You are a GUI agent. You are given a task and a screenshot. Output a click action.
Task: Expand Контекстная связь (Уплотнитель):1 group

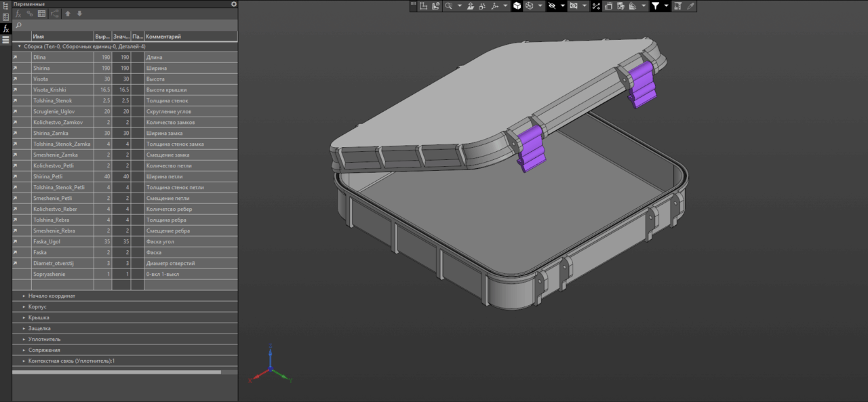[24, 361]
